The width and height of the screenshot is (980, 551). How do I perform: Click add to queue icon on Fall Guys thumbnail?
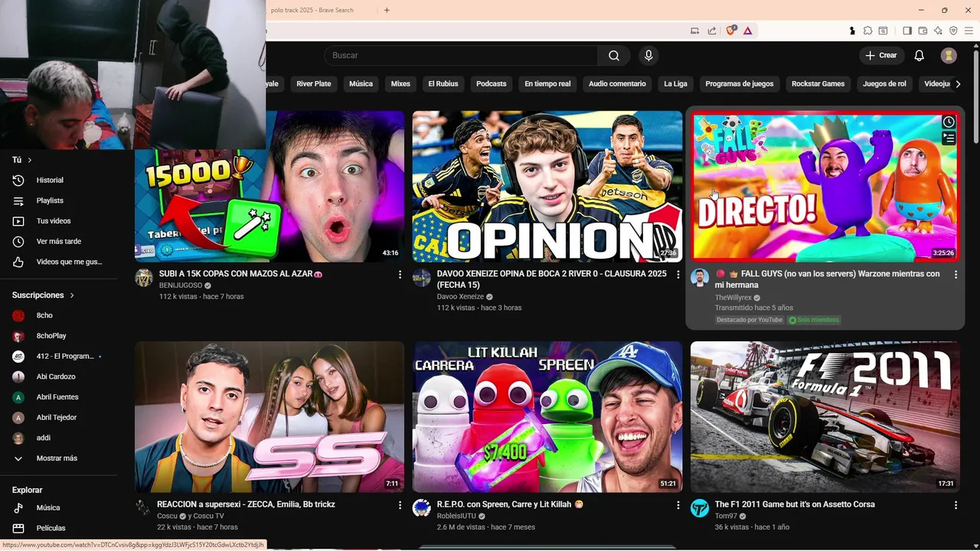949,139
